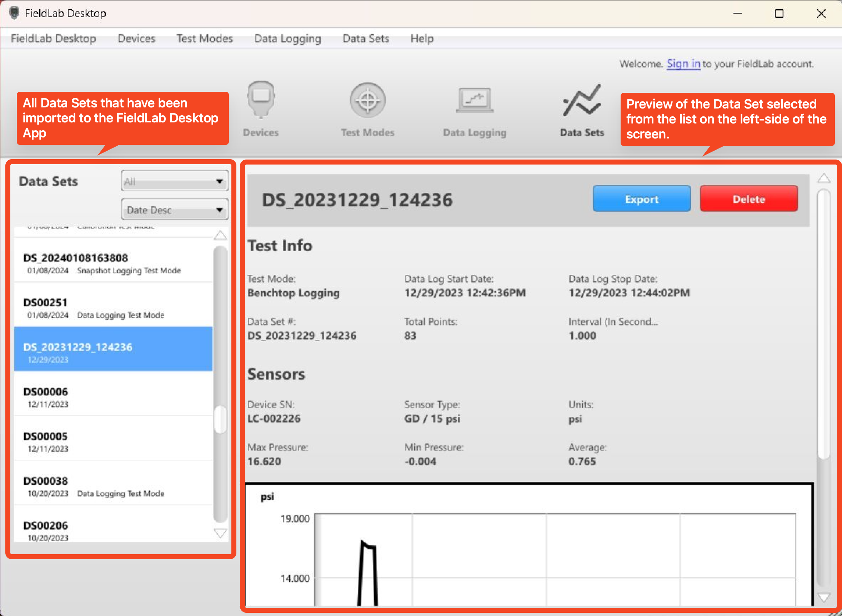Click the data set list scrollbar thumb

click(220, 419)
